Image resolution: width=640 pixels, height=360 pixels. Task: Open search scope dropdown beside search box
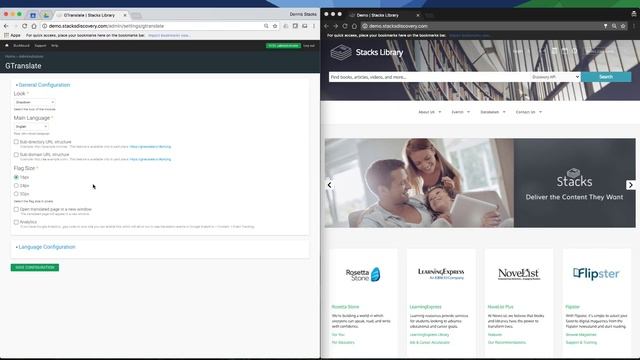555,77
